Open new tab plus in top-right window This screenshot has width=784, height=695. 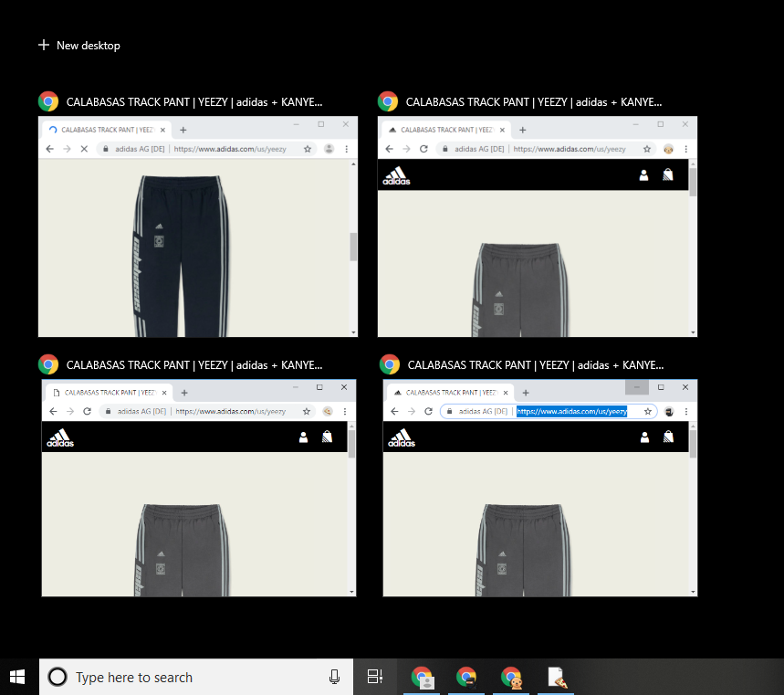(x=522, y=130)
